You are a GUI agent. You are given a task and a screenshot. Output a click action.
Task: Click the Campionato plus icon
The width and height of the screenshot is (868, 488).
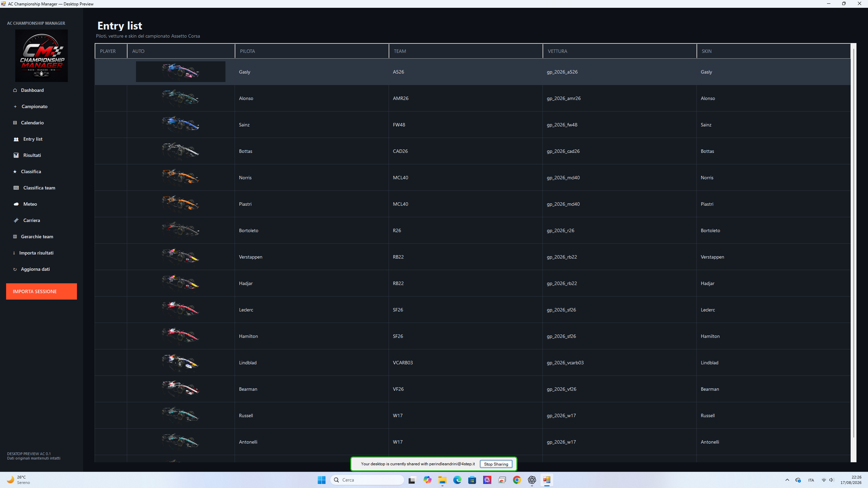click(15, 106)
